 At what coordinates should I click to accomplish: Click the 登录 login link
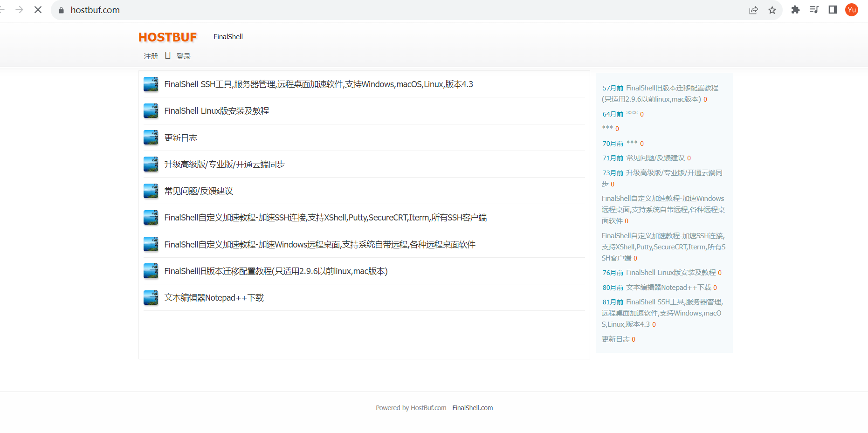184,56
